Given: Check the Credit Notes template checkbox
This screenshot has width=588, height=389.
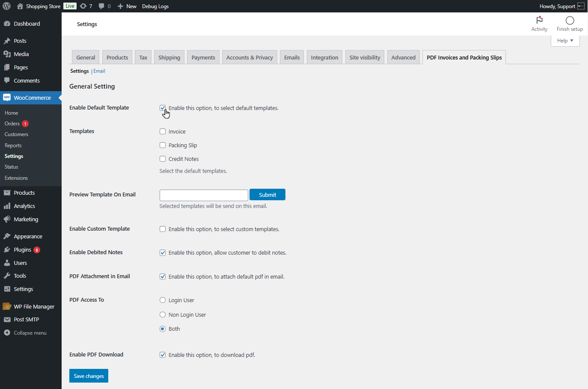Looking at the screenshot, I should click(x=163, y=159).
